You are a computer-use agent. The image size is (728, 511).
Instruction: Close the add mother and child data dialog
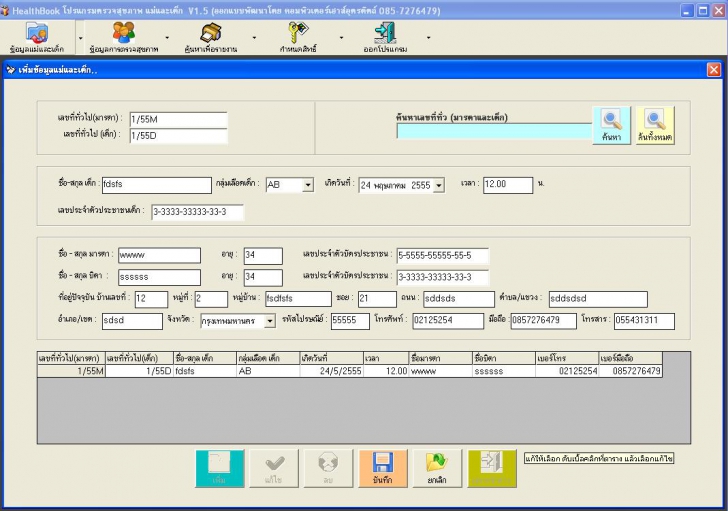coord(713,70)
